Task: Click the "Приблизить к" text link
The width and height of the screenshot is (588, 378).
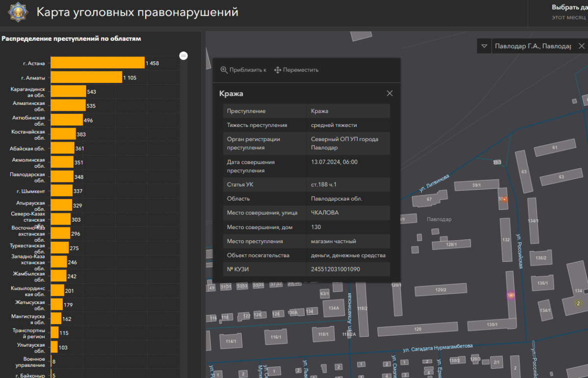Action: click(x=248, y=70)
